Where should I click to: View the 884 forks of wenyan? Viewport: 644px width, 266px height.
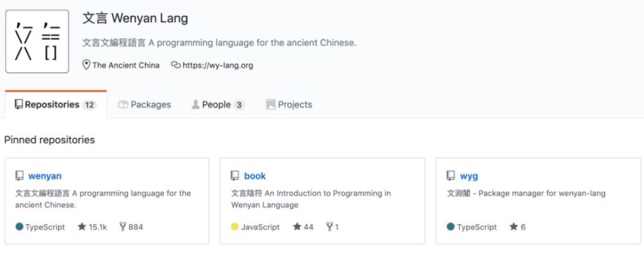coord(131,227)
